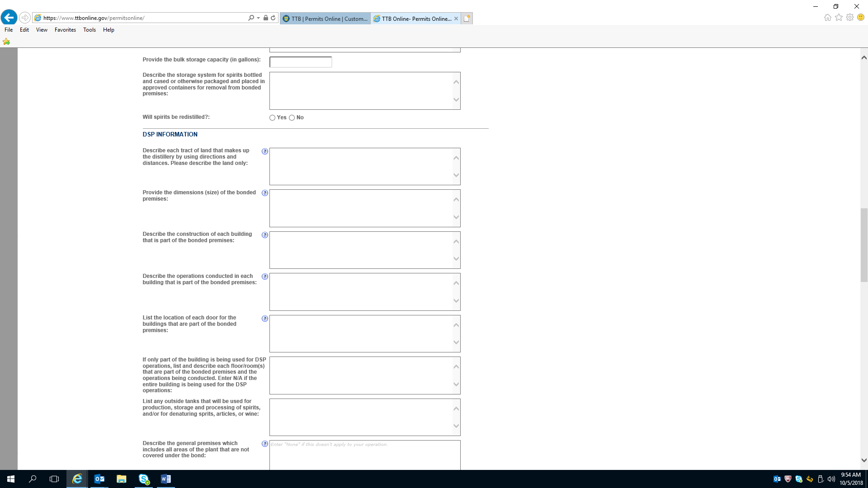This screenshot has width=868, height=488.
Task: Click help icon for door location field
Action: [265, 319]
